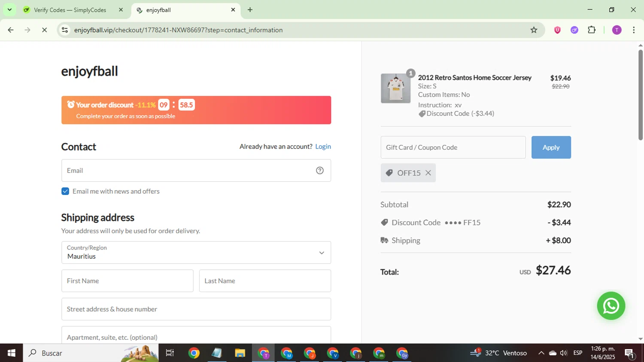The height and width of the screenshot is (362, 644).
Task: Open the Chrome profile avatar T
Action: (x=617, y=30)
